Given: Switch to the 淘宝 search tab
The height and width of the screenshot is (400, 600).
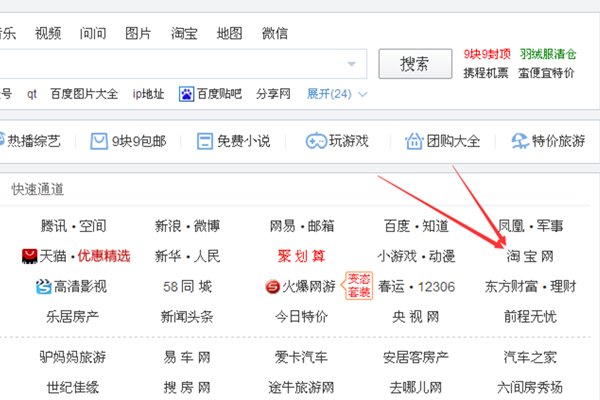Looking at the screenshot, I should (x=184, y=33).
